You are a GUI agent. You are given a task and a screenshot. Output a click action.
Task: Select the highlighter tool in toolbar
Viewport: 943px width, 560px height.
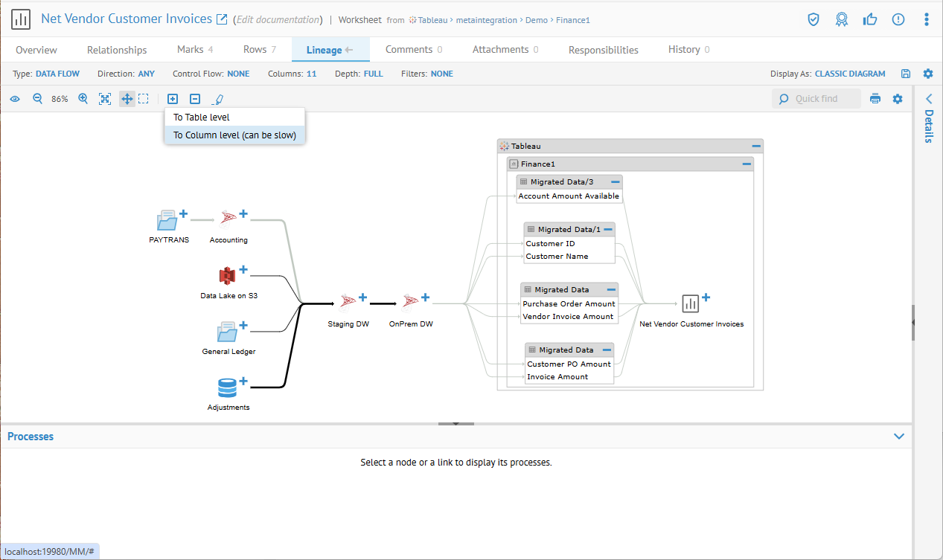pos(217,99)
